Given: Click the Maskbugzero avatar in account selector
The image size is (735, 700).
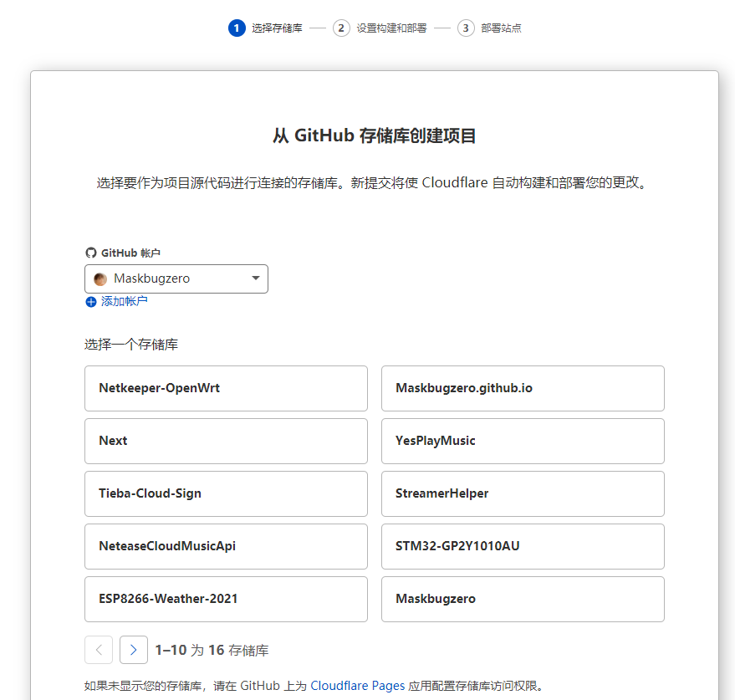Looking at the screenshot, I should [x=100, y=278].
